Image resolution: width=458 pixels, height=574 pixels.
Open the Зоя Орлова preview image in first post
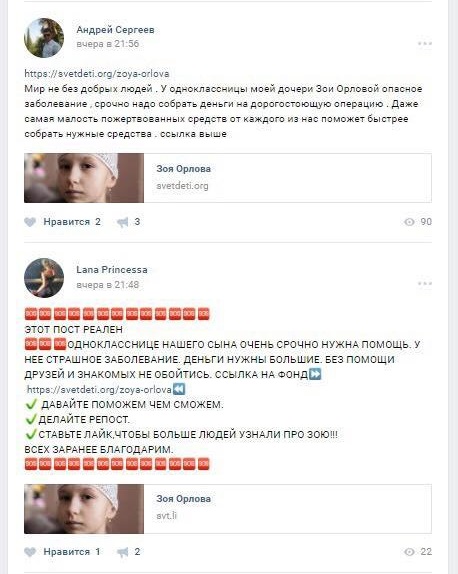coord(84,178)
